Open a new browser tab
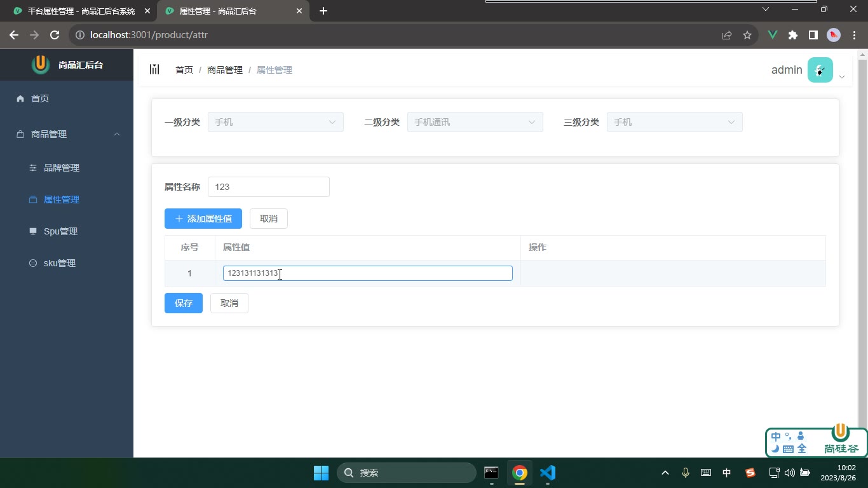Viewport: 868px width, 488px height. 323,11
